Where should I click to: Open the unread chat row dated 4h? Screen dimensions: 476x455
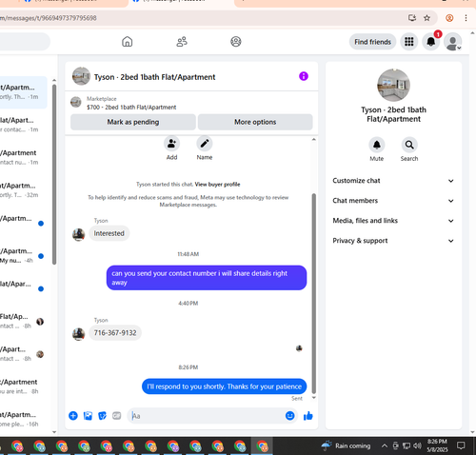[x=23, y=256]
